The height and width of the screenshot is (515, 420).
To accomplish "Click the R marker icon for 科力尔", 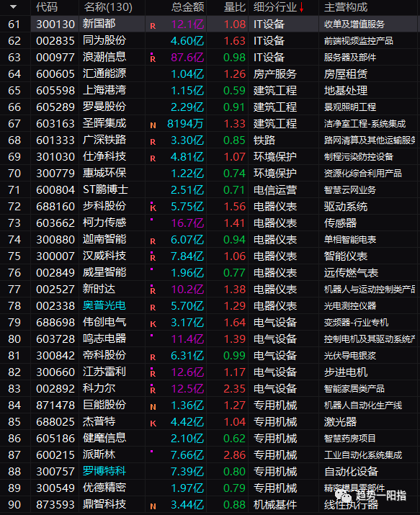I will tap(153, 390).
